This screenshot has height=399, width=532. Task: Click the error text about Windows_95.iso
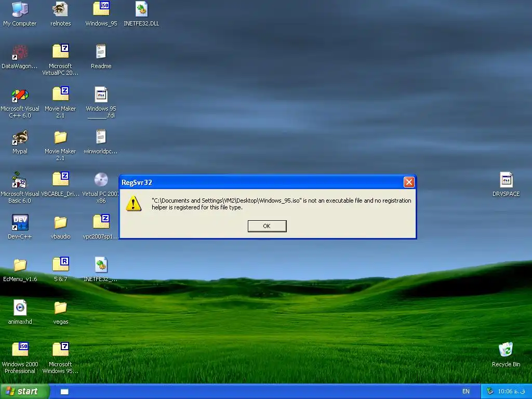[x=281, y=204]
